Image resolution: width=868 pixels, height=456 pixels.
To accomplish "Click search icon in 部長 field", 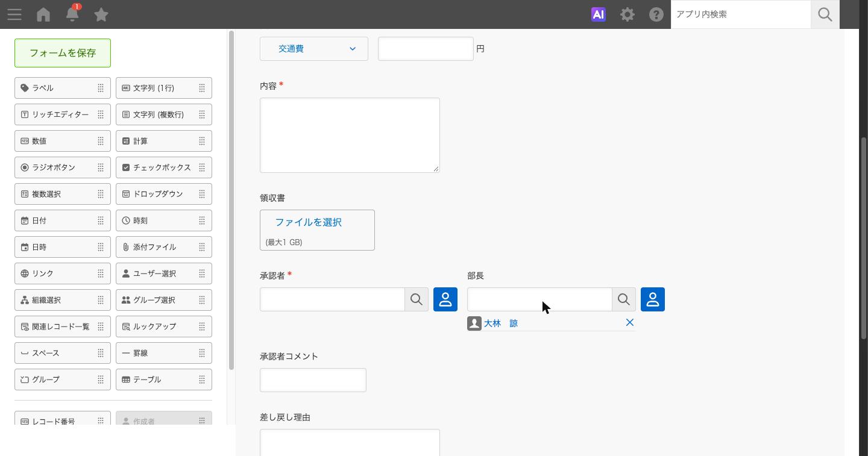I will (624, 299).
